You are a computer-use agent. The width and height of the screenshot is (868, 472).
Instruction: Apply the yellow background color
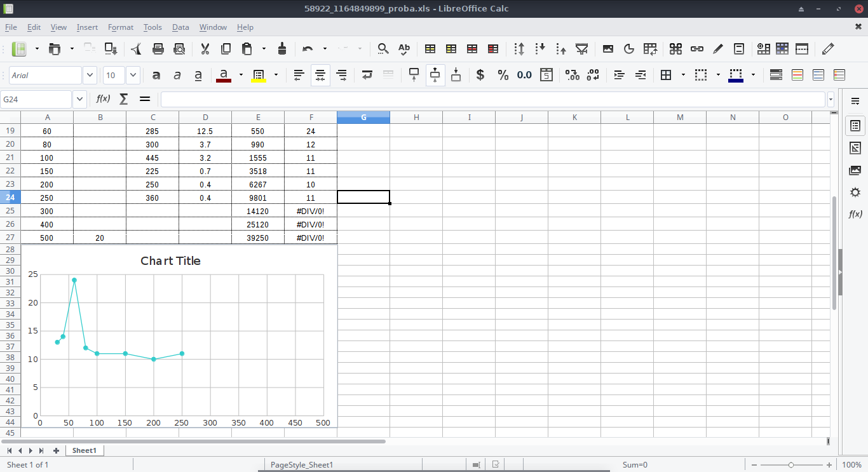pyautogui.click(x=259, y=75)
